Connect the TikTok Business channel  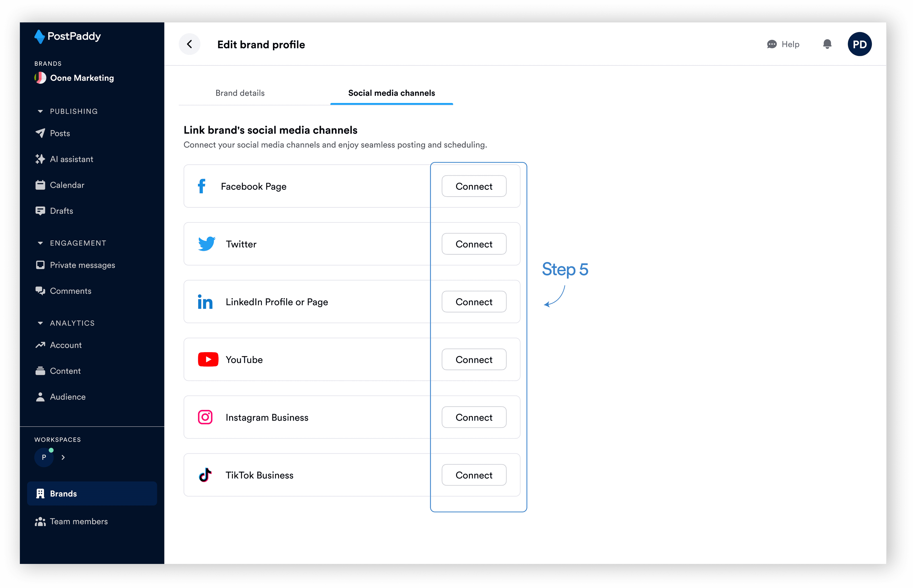(473, 475)
